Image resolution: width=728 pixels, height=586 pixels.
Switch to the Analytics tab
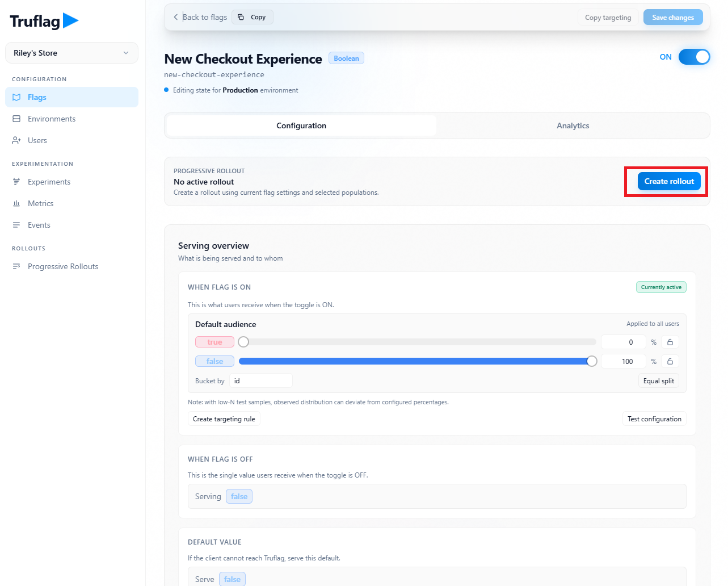pyautogui.click(x=573, y=125)
